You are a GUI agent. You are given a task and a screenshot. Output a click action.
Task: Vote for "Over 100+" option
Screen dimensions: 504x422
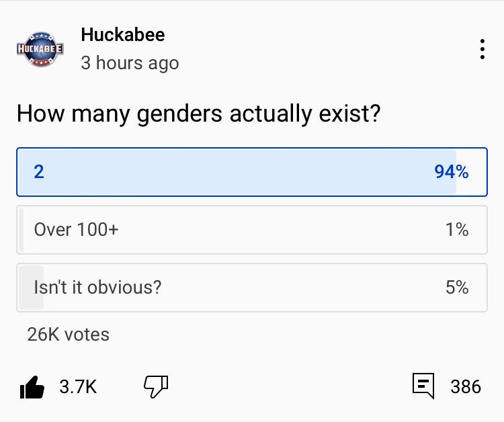tap(76, 230)
